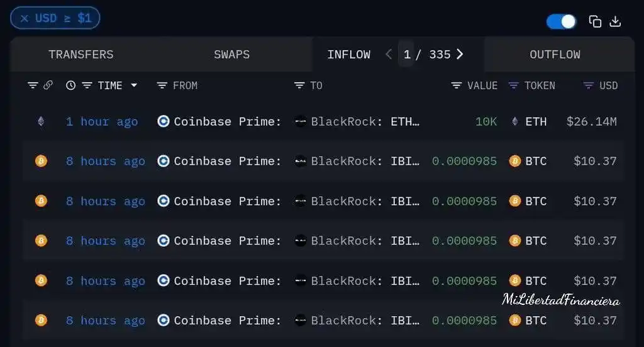Click the BlackRock logo in ETH row
The width and height of the screenshot is (644, 347).
pyautogui.click(x=300, y=121)
